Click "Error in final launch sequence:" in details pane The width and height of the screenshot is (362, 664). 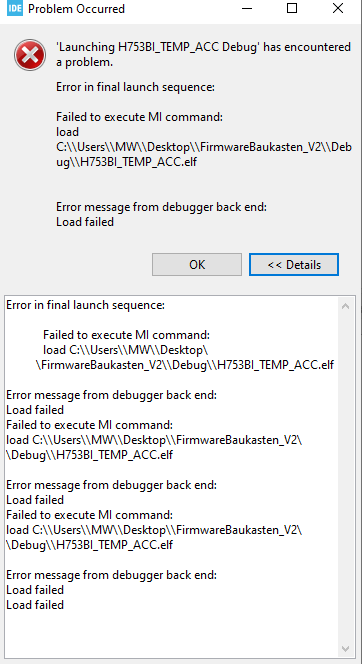[86, 305]
